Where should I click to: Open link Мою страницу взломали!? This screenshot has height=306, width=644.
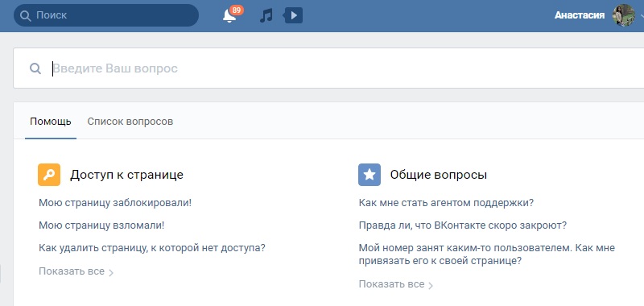[101, 225]
